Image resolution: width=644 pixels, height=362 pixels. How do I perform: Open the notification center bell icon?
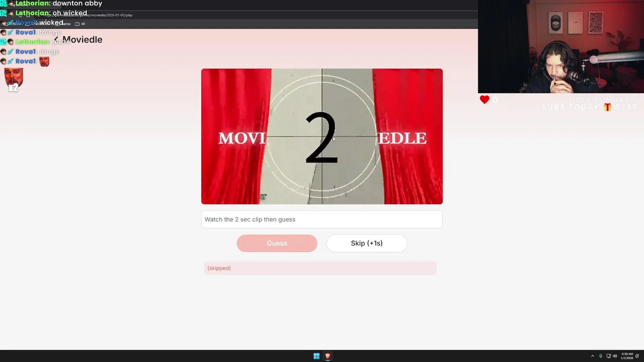click(637, 356)
